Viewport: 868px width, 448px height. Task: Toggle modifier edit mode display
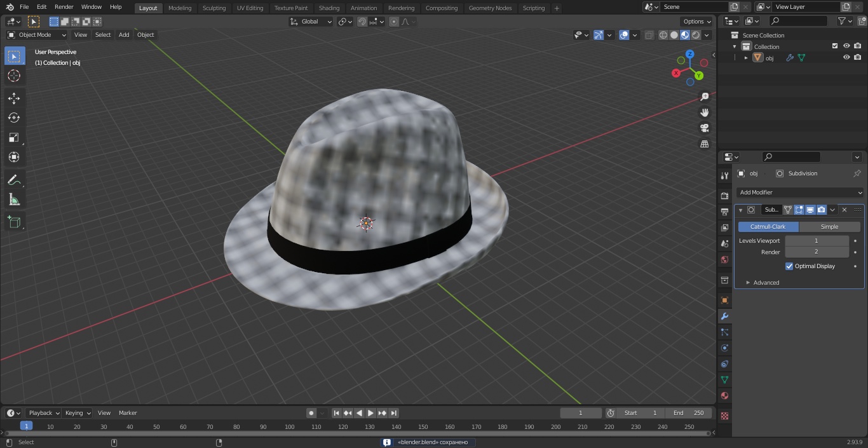pyautogui.click(x=799, y=210)
